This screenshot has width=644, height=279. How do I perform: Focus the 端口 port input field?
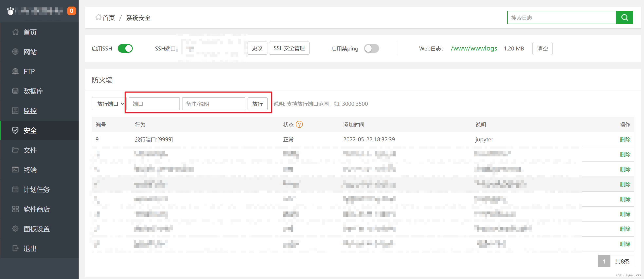(x=154, y=104)
